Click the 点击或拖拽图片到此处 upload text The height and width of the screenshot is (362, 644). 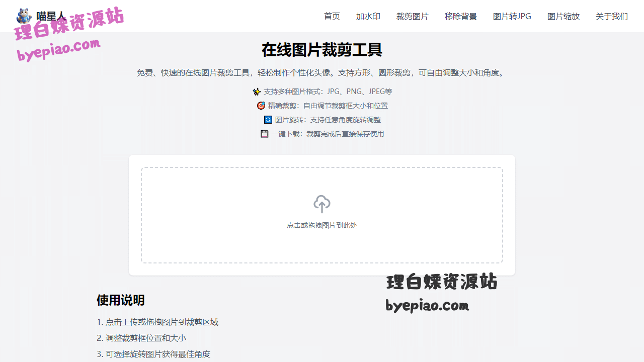[x=322, y=225]
